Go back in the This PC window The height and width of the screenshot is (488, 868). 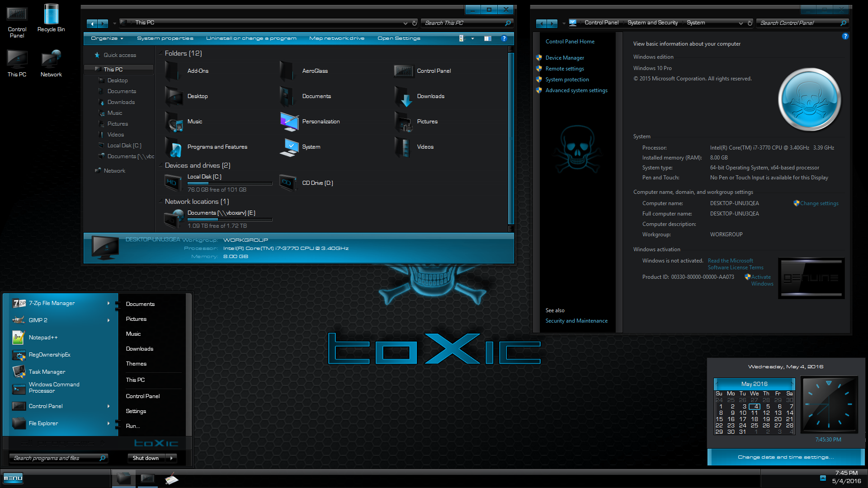point(92,23)
